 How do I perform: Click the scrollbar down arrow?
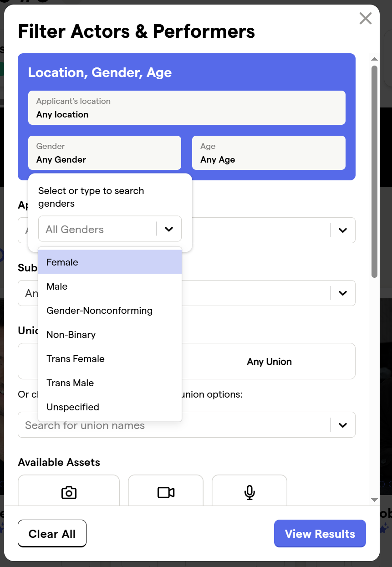tap(375, 500)
